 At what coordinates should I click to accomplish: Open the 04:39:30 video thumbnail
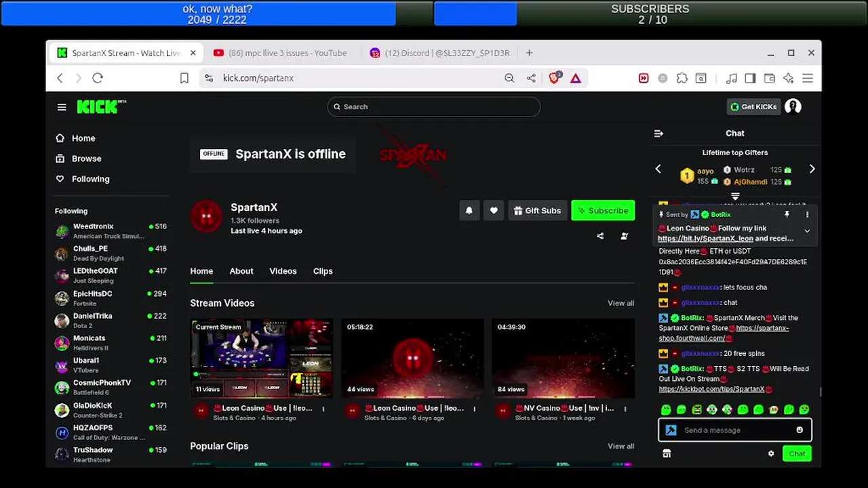coord(563,358)
